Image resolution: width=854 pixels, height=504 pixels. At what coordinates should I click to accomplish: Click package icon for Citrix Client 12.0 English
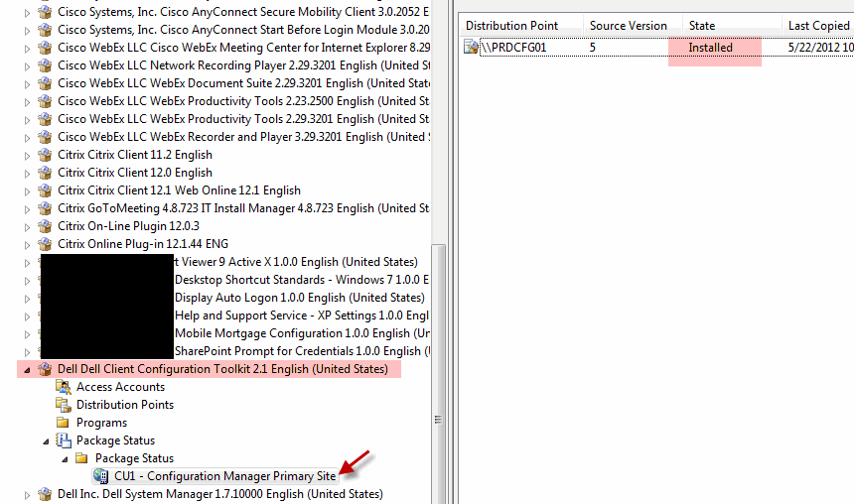coord(45,173)
